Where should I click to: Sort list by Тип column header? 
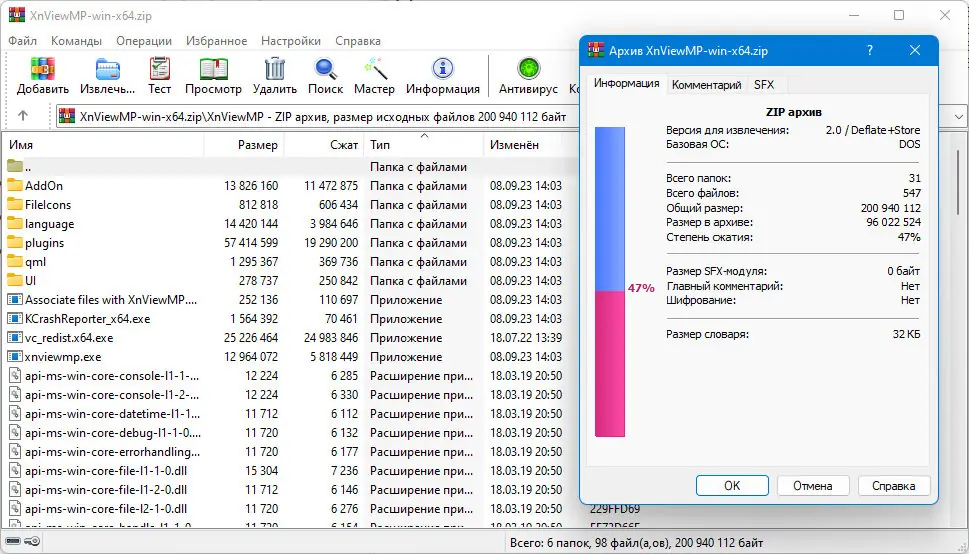(x=424, y=145)
